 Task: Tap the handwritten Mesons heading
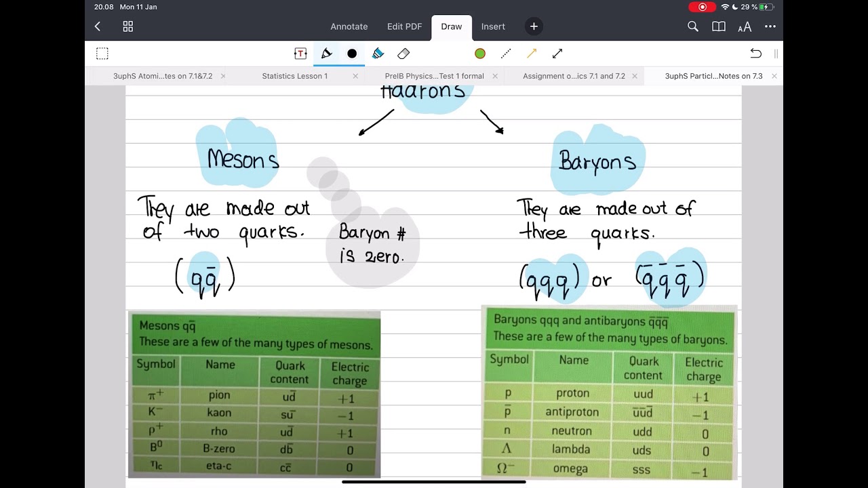tap(243, 159)
